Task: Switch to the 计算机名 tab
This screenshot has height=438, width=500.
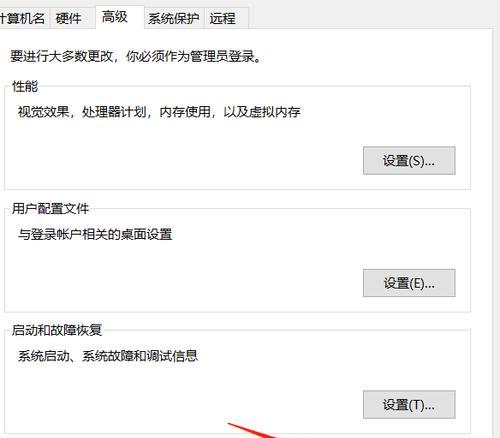Action: pyautogui.click(x=24, y=18)
